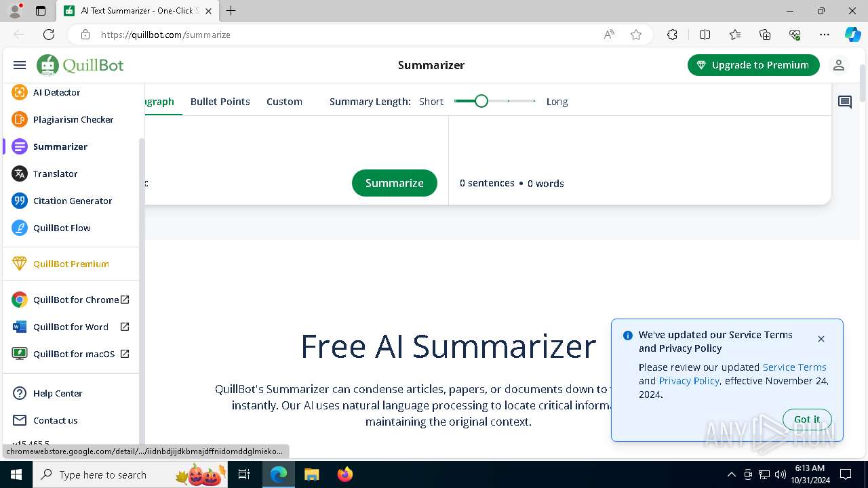Open the Edge Settings and more menu
Viewport: 868px width, 488px height.
point(825,35)
